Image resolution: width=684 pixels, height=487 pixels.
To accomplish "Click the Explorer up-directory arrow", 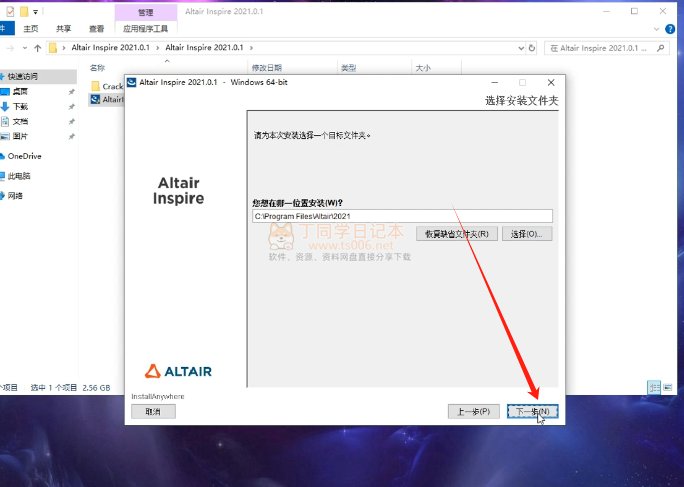I will (38, 48).
